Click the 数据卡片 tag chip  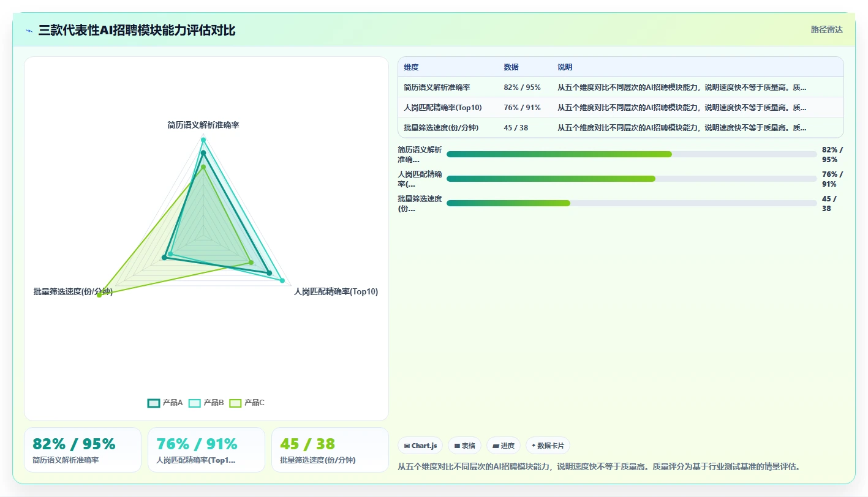pos(548,446)
